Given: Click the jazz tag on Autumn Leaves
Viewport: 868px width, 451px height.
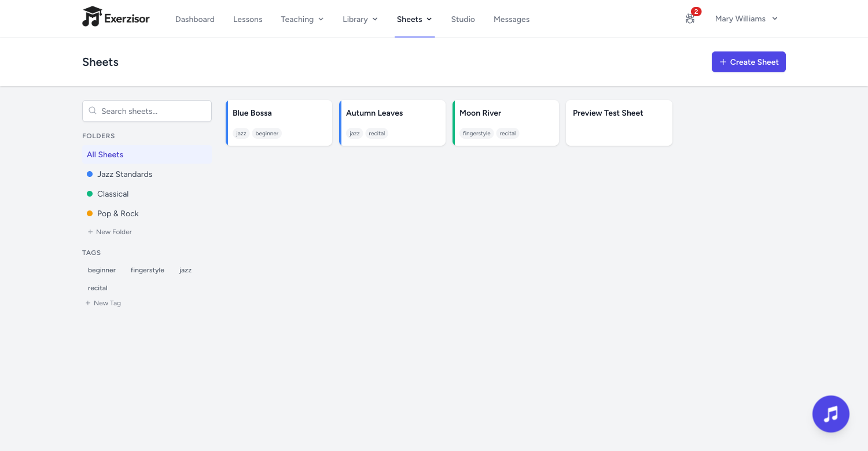Looking at the screenshot, I should point(355,134).
